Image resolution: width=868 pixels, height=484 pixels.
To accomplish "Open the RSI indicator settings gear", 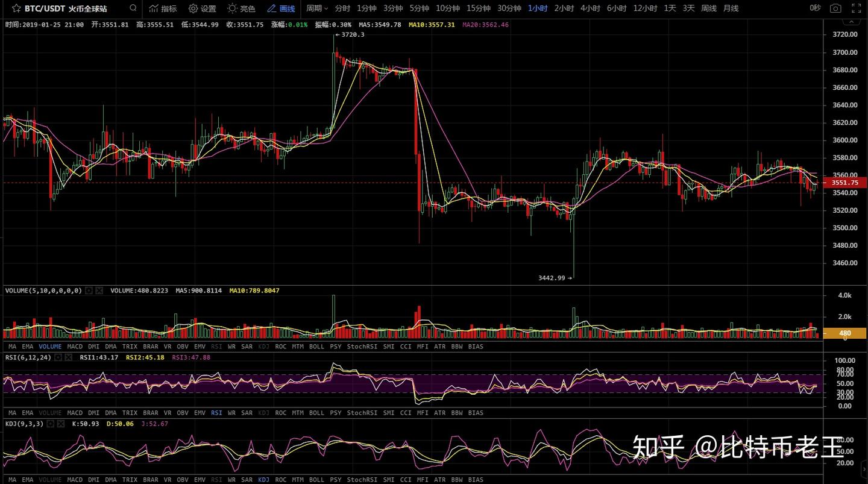I will click(58, 357).
